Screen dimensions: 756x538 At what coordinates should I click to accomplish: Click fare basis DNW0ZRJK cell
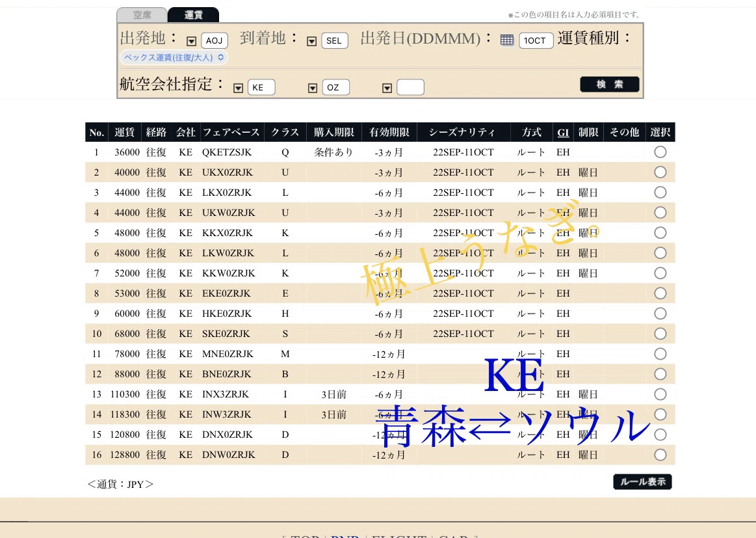point(228,455)
